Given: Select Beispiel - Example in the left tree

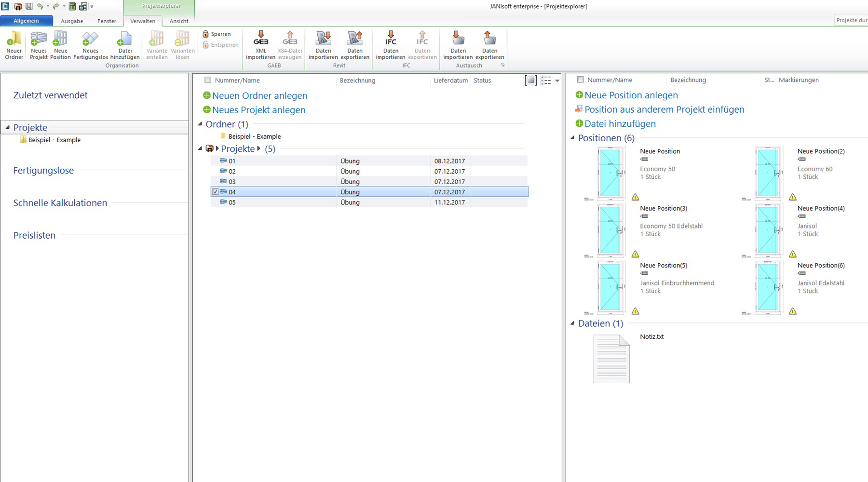Looking at the screenshot, I should click(54, 140).
